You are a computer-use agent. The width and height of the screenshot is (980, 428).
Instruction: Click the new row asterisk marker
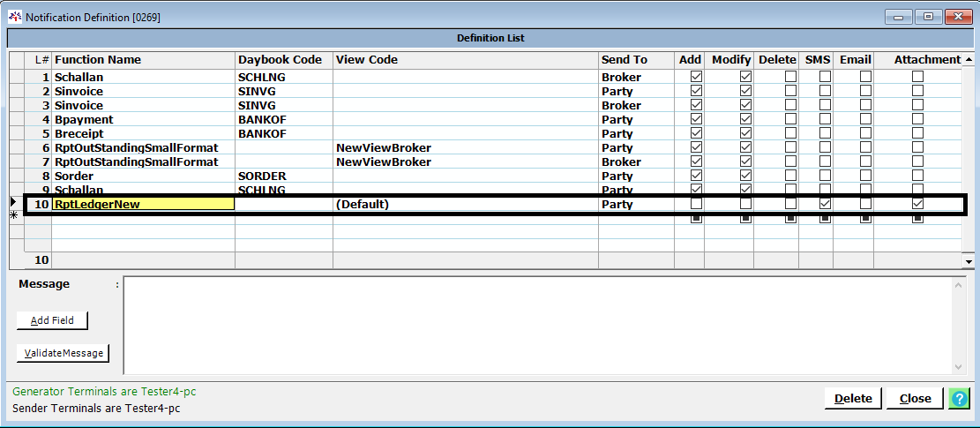tap(12, 215)
